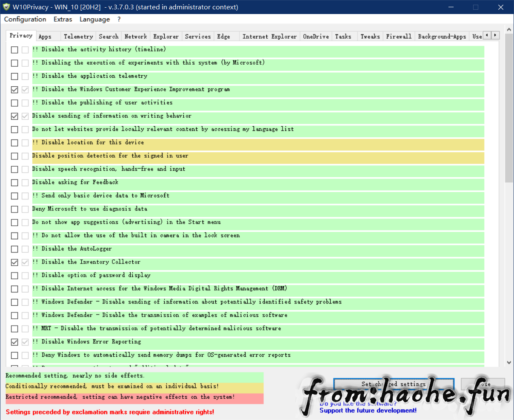
Task: Uncheck first checkbox for sending information on writing behavior
Action: click(14, 116)
